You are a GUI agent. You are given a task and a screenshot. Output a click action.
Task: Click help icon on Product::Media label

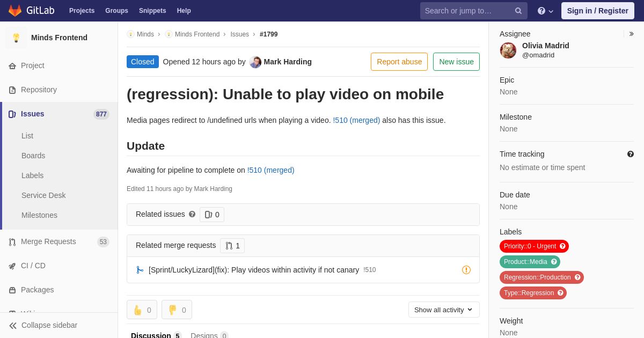(x=554, y=262)
